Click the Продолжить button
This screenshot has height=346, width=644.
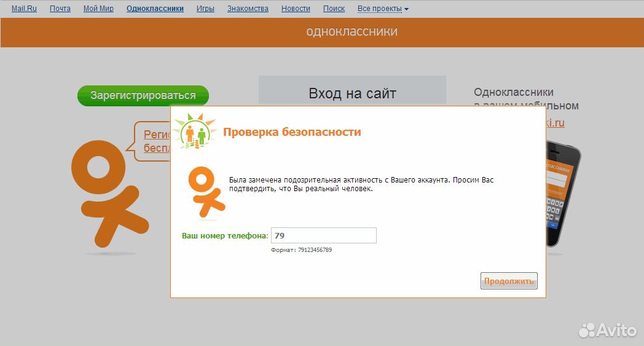[509, 281]
